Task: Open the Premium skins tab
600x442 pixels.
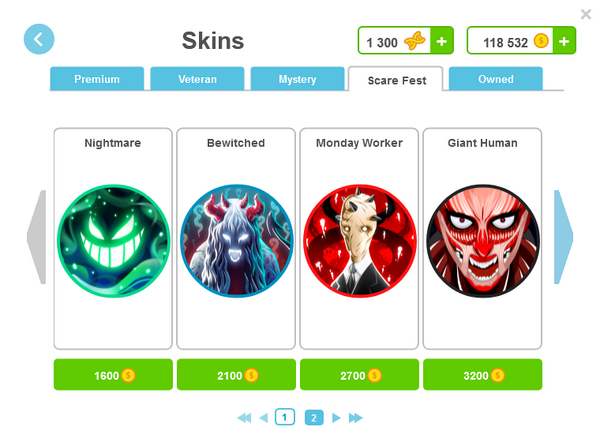Action: [x=97, y=79]
